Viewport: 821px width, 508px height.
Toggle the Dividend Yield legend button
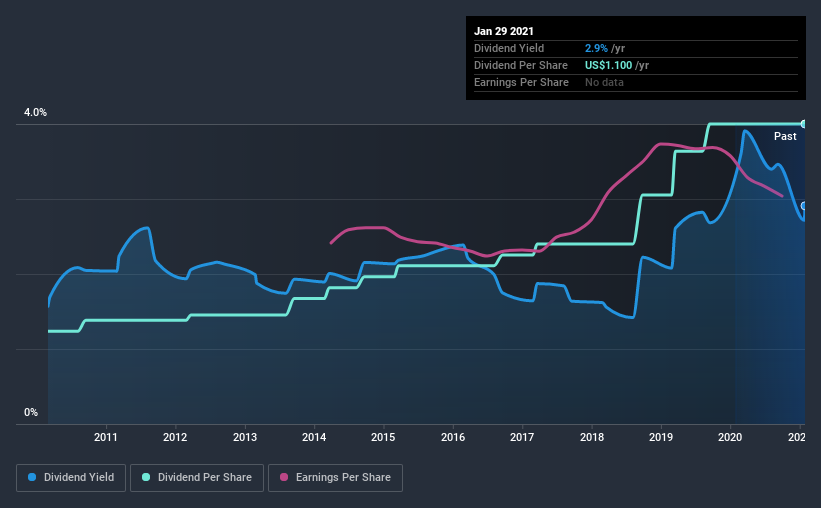[x=71, y=478]
